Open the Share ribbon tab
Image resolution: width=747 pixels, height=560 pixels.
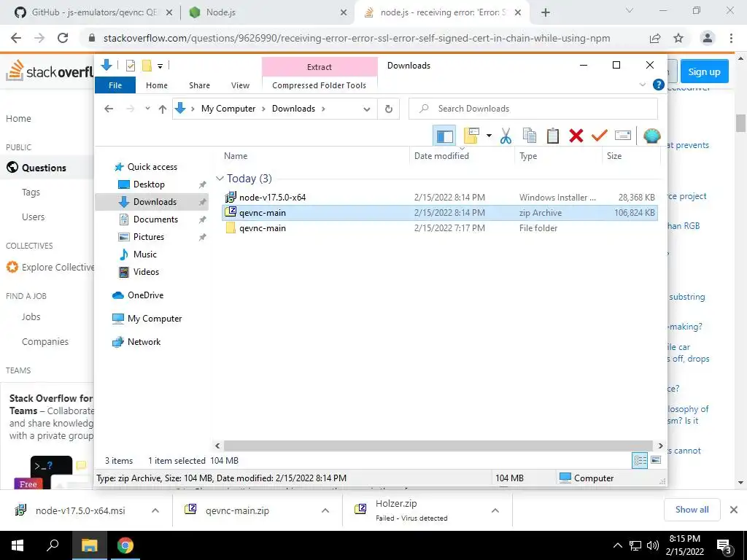tap(199, 85)
